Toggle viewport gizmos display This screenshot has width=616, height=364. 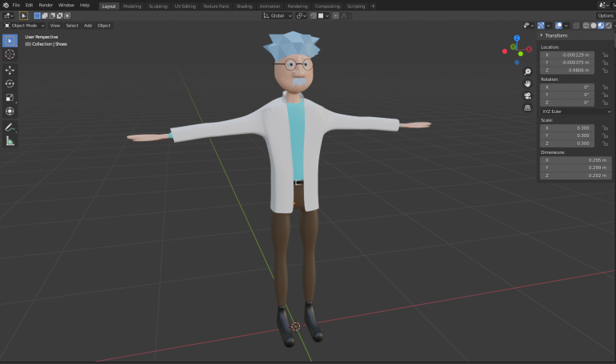[x=541, y=26]
